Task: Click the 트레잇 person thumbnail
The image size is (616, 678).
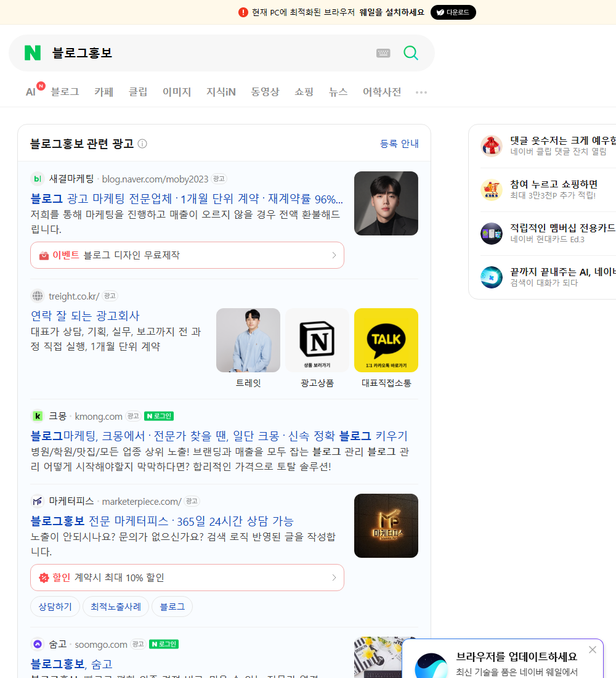Action: coord(248,340)
